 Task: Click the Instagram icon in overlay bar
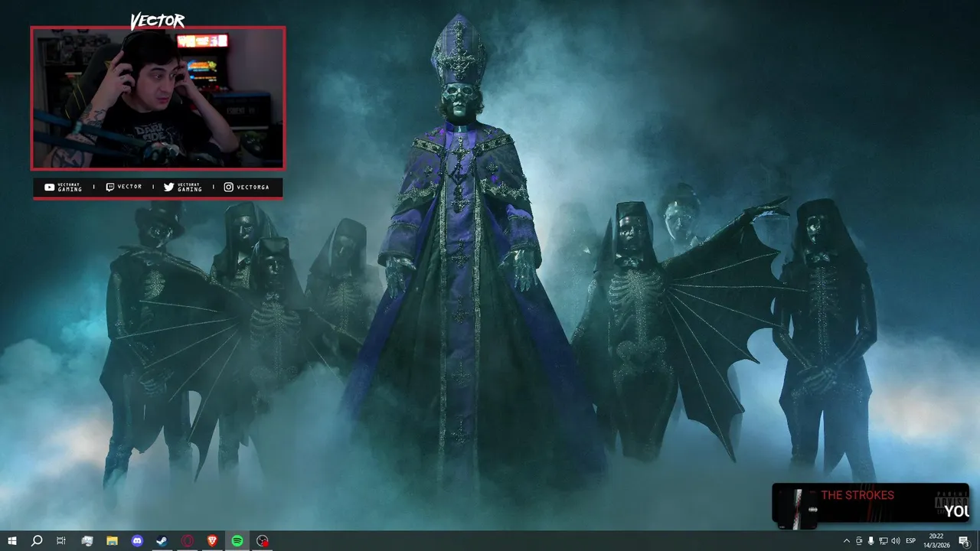pos(228,187)
